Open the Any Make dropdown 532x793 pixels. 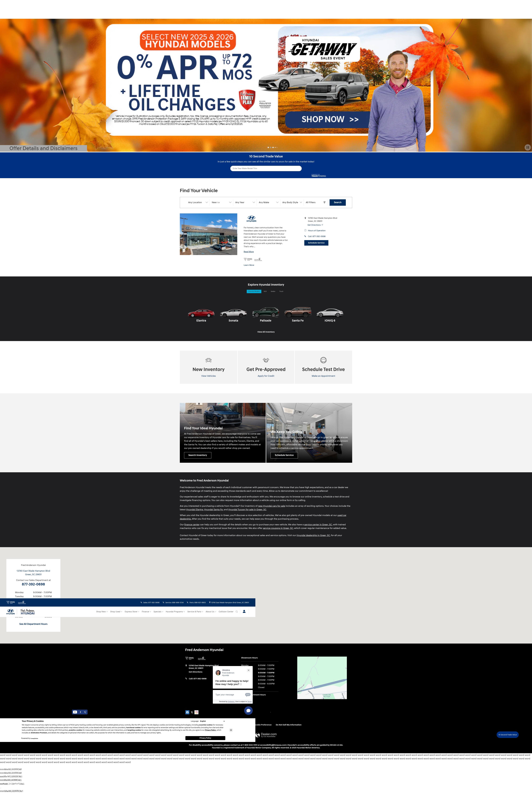[x=268, y=203]
